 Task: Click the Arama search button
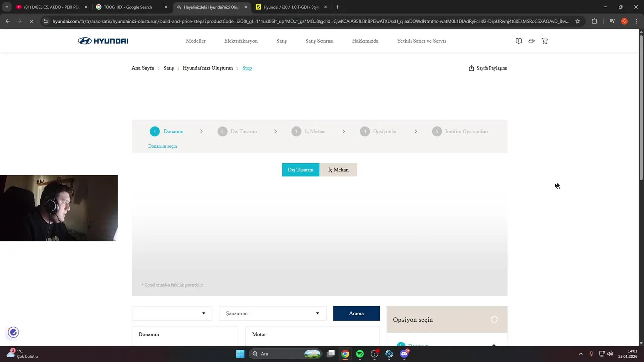(356, 313)
